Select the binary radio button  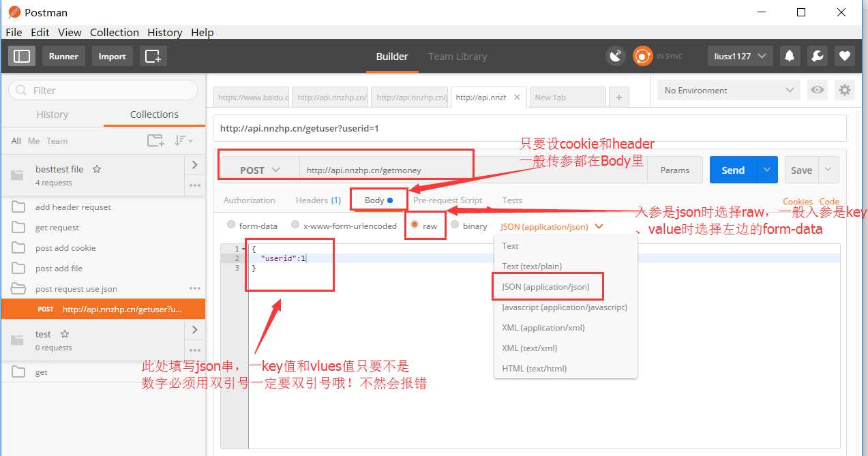(x=455, y=225)
